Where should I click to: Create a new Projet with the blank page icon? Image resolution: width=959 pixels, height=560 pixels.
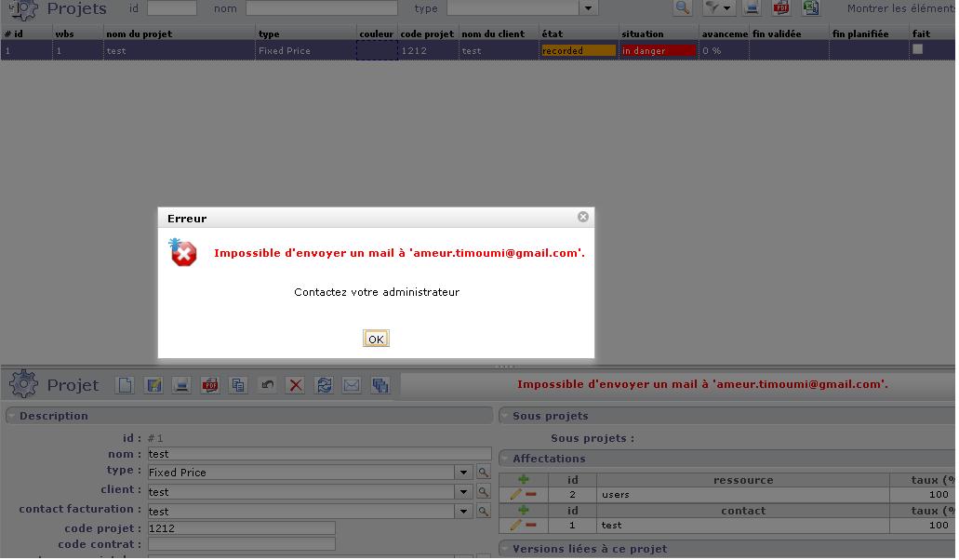coord(125,385)
